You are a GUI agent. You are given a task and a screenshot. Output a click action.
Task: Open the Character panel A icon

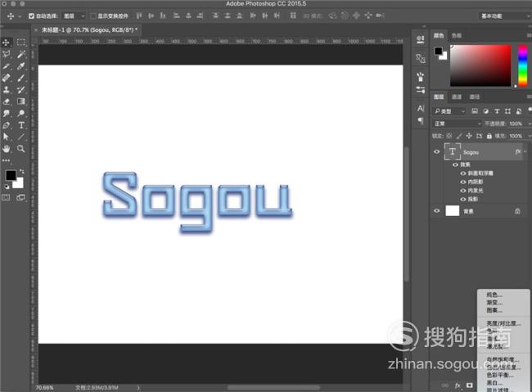(x=421, y=109)
